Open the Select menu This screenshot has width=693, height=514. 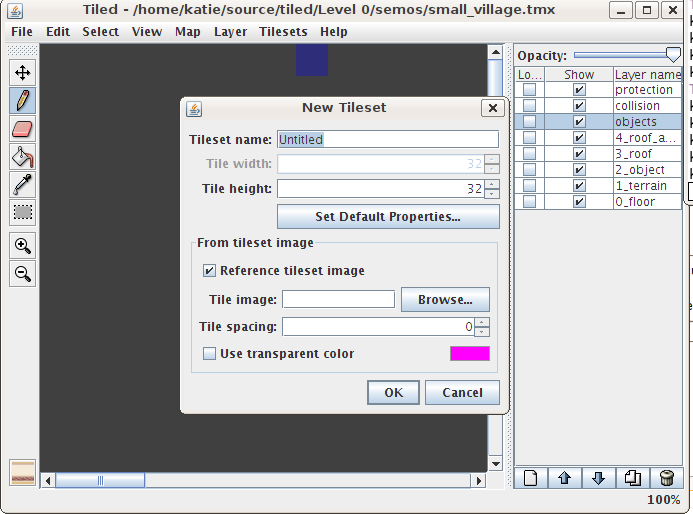100,32
